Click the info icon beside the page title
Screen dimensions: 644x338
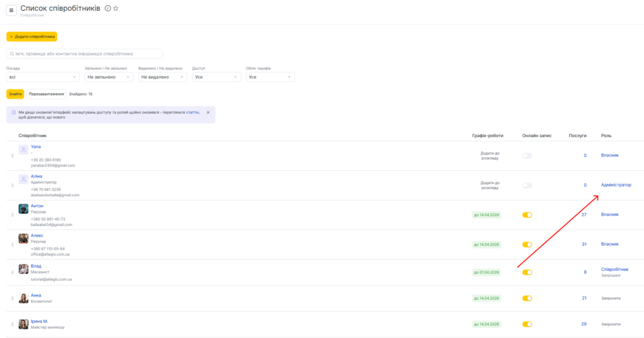point(108,8)
